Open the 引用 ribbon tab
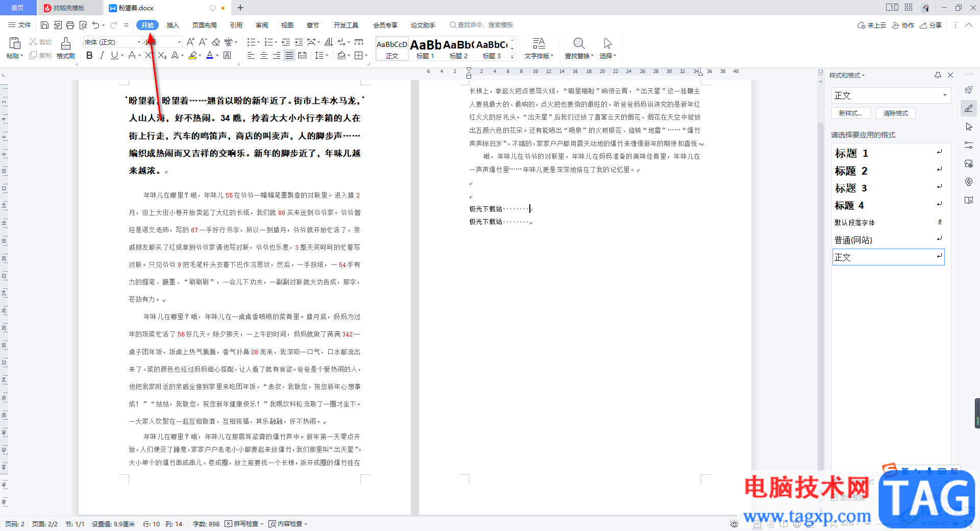Image resolution: width=980 pixels, height=531 pixels. 236,25
